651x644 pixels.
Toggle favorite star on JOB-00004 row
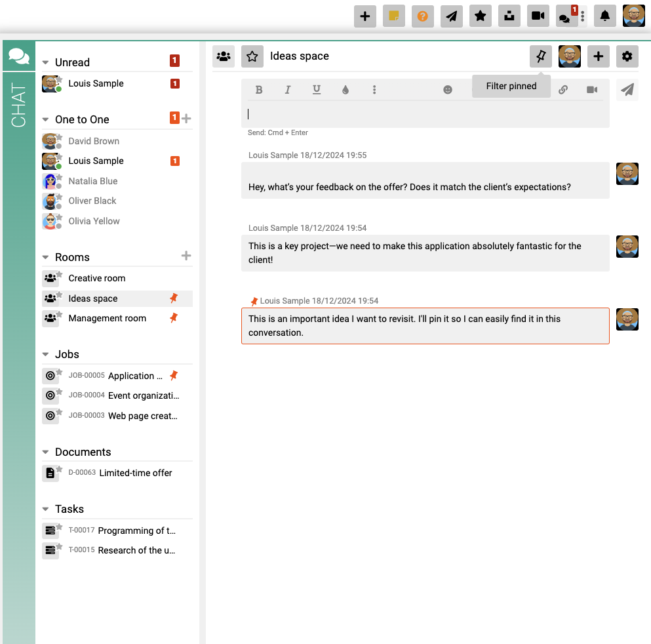tap(60, 391)
